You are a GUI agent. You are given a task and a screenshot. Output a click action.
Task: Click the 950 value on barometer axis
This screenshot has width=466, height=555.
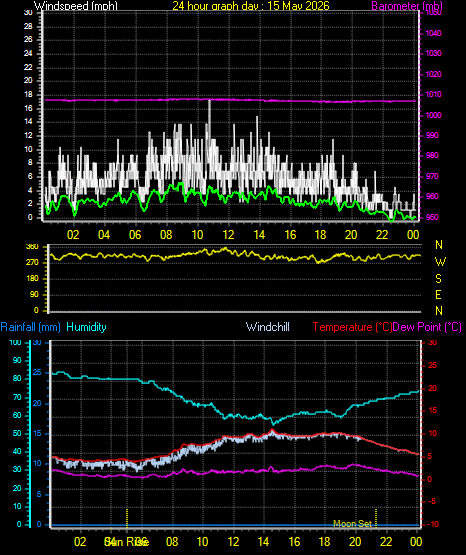tap(432, 217)
